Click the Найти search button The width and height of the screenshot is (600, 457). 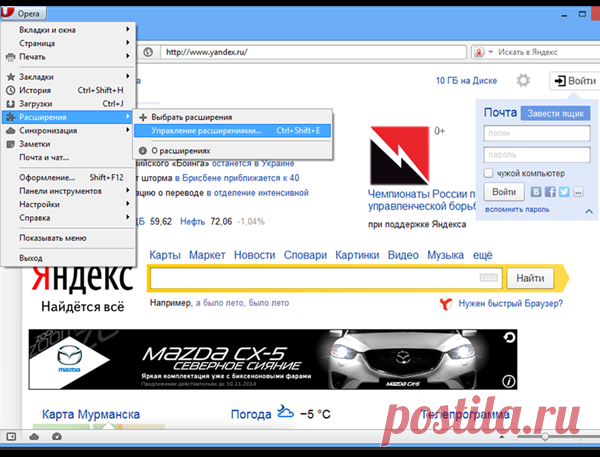530,278
